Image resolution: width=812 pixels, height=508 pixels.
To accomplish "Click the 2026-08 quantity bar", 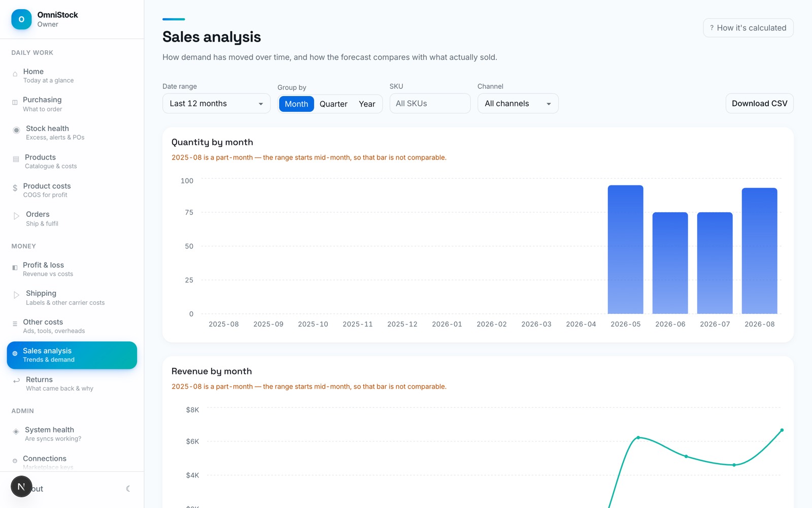I will coord(759,251).
